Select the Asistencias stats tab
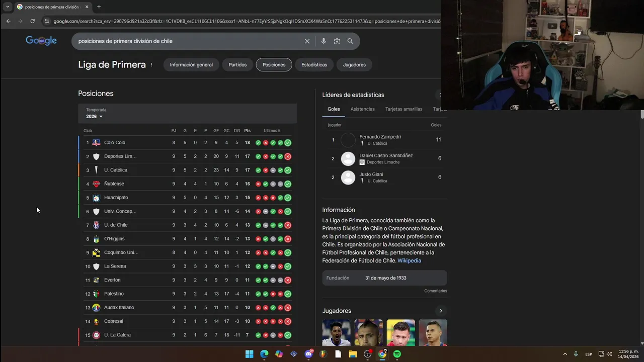The image size is (644, 362). pyautogui.click(x=363, y=109)
